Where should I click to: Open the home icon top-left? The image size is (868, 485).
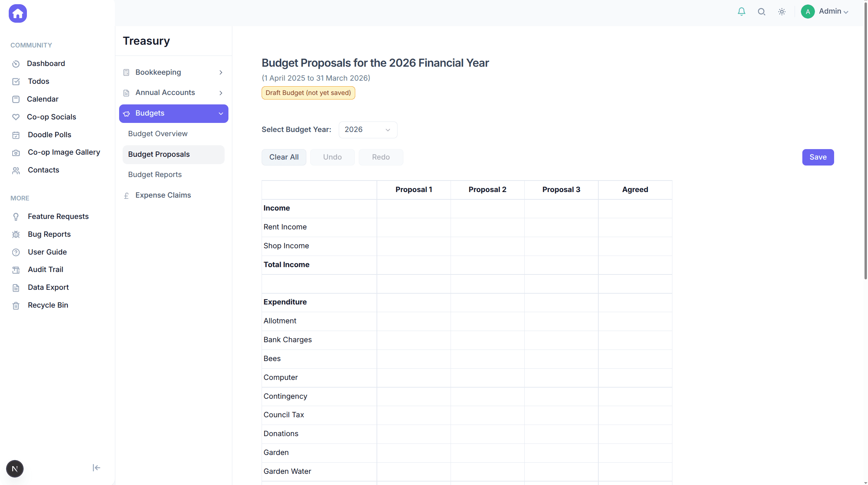pos(17,13)
